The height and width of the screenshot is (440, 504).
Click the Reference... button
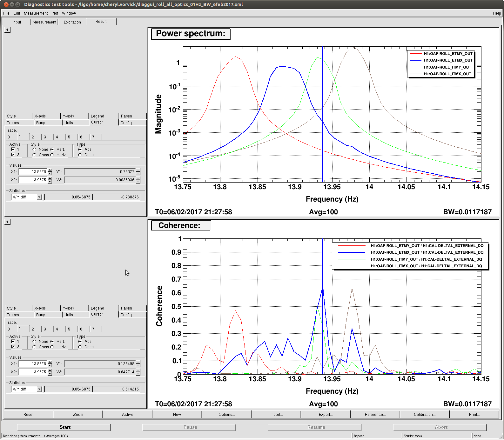click(375, 414)
